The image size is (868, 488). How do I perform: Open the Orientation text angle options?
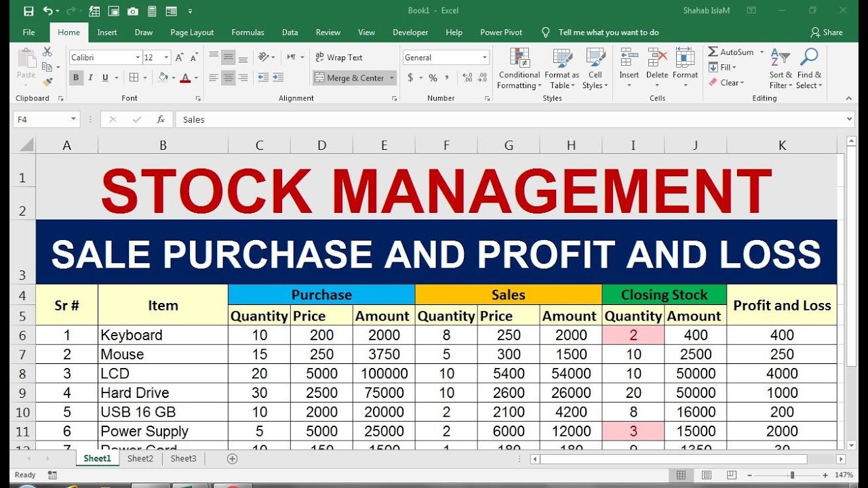266,58
